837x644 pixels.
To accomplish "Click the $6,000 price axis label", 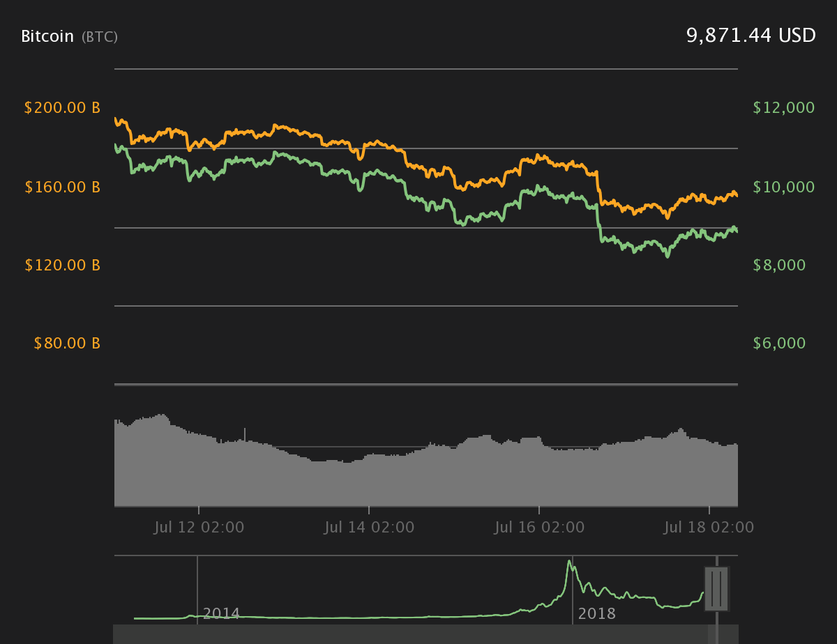I will (x=779, y=343).
